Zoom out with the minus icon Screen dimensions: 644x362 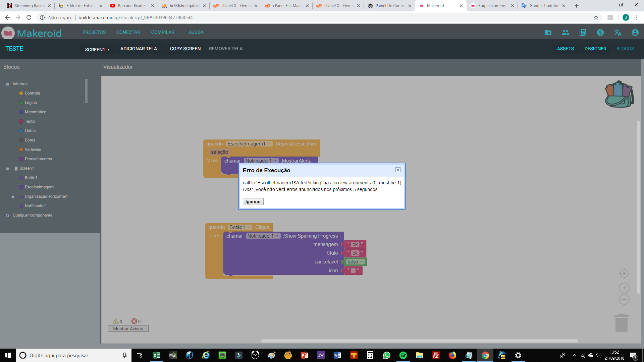624,299
